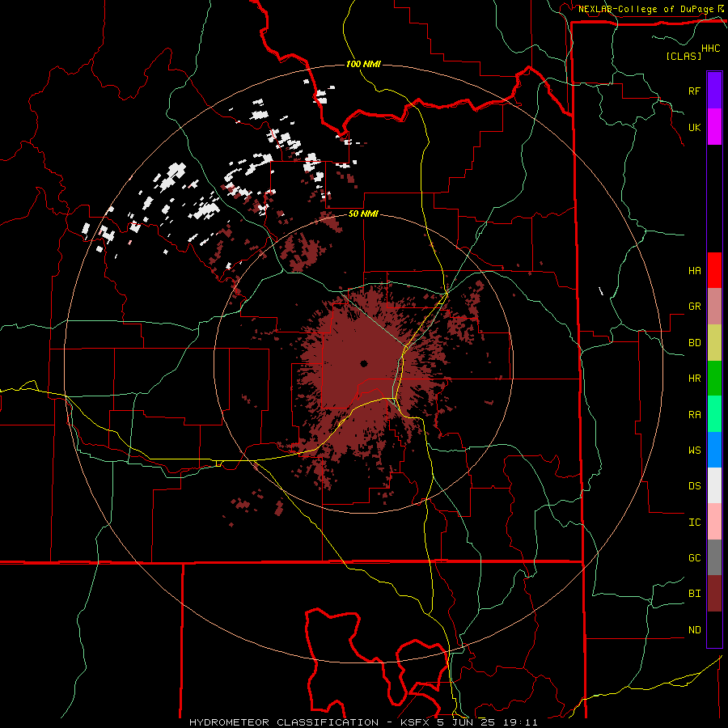The height and width of the screenshot is (728, 728).
Task: Click the 100 NMI range ring label
Action: [363, 64]
